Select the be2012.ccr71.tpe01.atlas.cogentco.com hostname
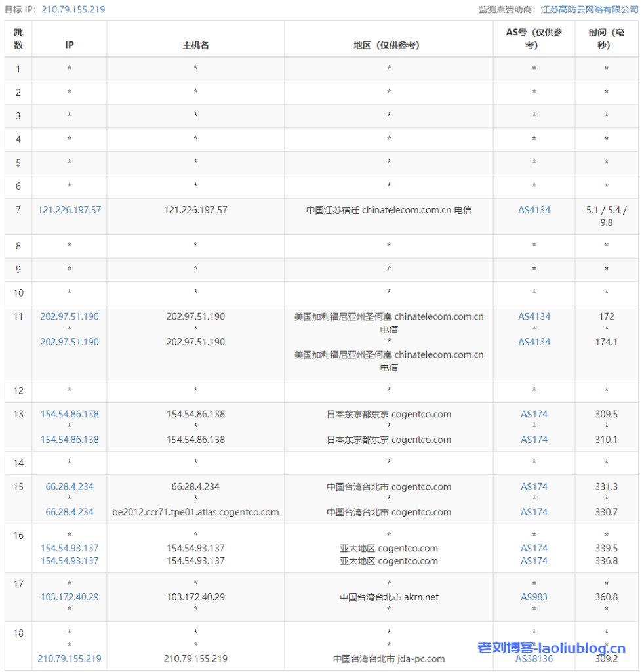 pyautogui.click(x=195, y=512)
